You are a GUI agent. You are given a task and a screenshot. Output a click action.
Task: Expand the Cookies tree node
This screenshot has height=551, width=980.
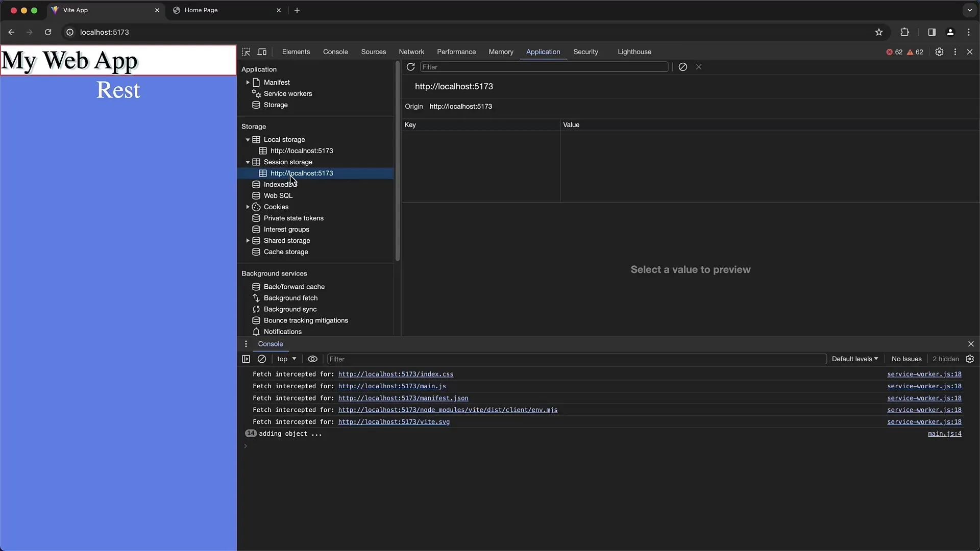click(x=248, y=207)
